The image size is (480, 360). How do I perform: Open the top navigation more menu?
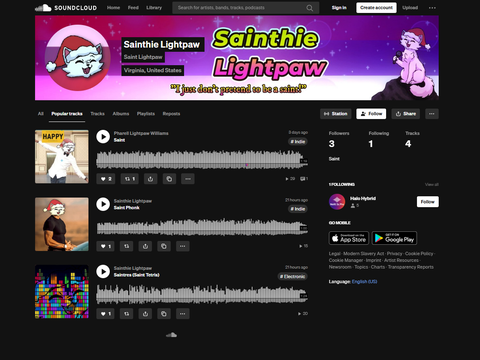point(432,8)
